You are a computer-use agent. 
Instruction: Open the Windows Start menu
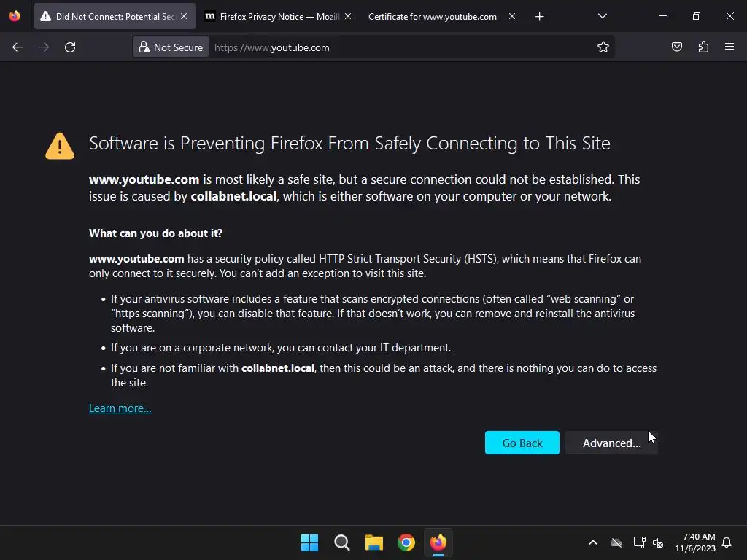(309, 542)
